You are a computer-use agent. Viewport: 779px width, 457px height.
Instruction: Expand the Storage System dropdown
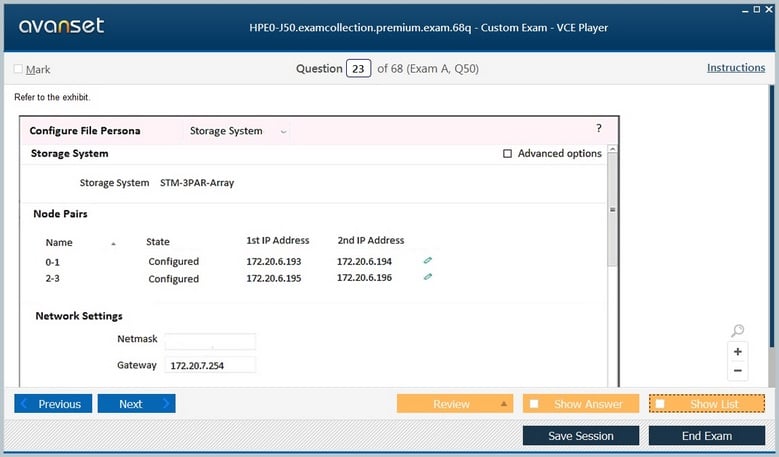click(283, 132)
